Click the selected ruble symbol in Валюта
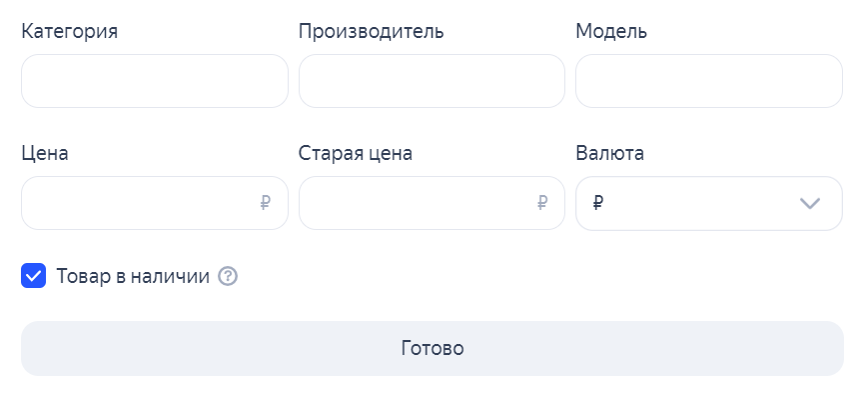Viewport: 868px width, 397px height. tap(598, 203)
